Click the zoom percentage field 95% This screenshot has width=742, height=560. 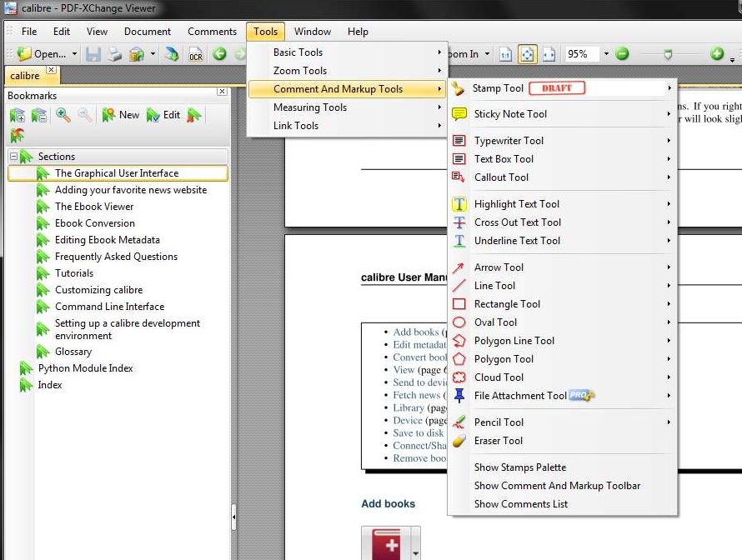[x=582, y=54]
